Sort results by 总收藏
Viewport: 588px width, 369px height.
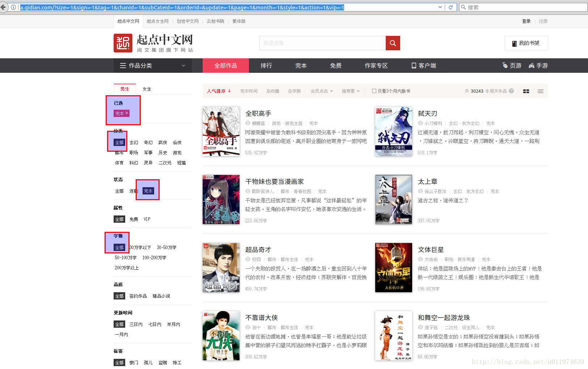coord(273,91)
